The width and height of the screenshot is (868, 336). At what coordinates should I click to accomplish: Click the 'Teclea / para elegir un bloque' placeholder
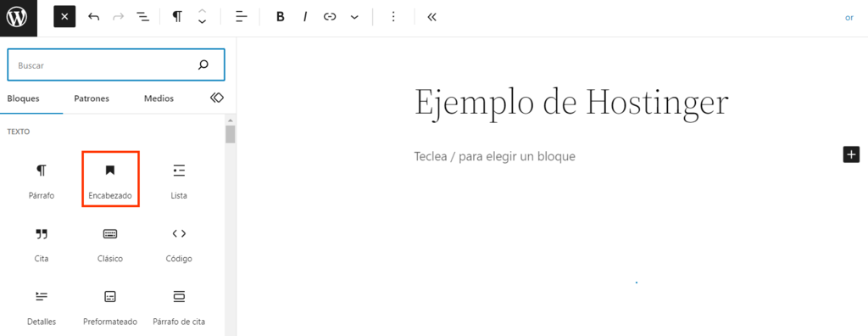[495, 156]
